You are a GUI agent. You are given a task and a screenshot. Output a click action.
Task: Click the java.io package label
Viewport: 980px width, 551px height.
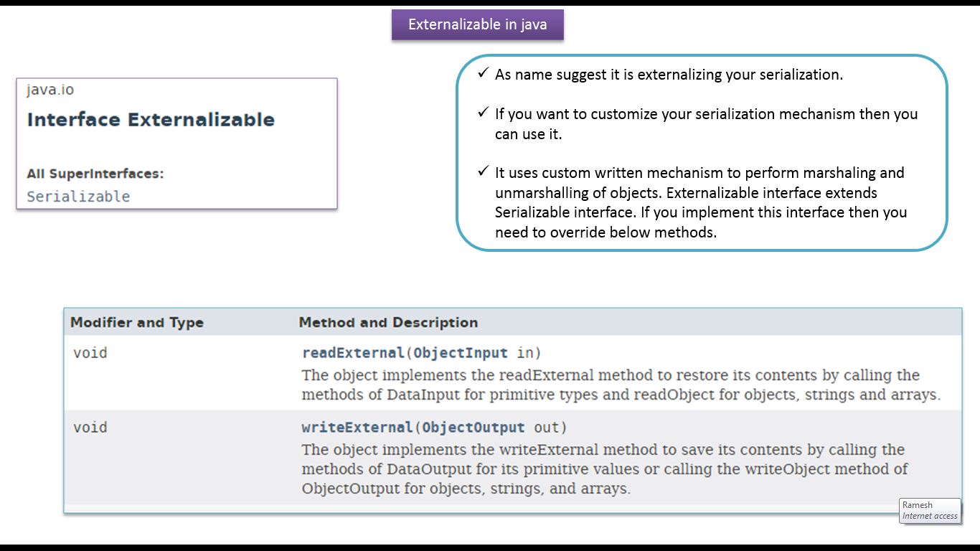tap(50, 90)
